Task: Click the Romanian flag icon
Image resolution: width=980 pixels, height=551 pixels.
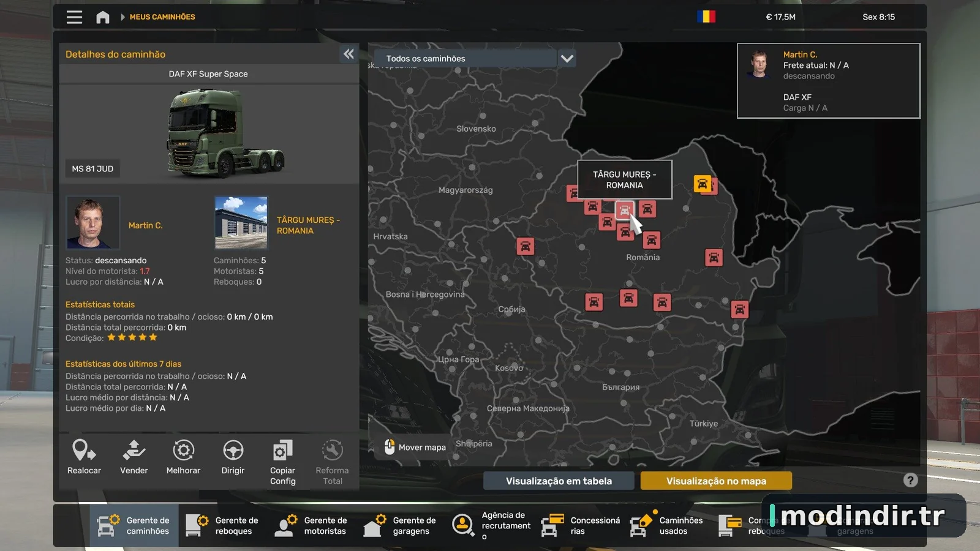Action: [x=706, y=17]
